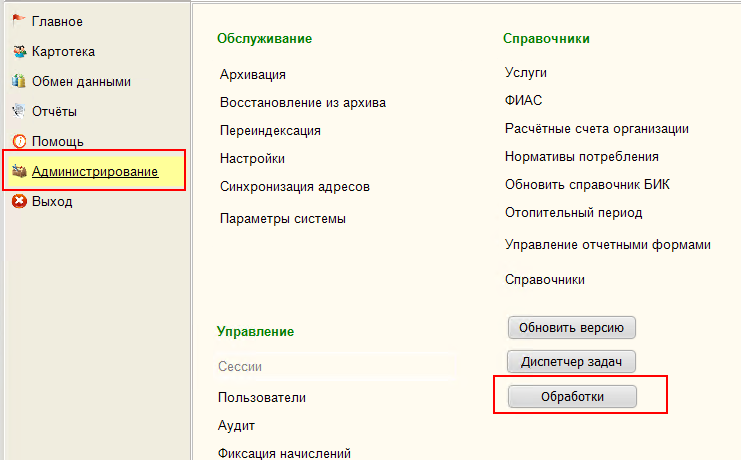Screen dimensions: 741x460
Task: Click the Помощь info icon
Action: [19, 141]
